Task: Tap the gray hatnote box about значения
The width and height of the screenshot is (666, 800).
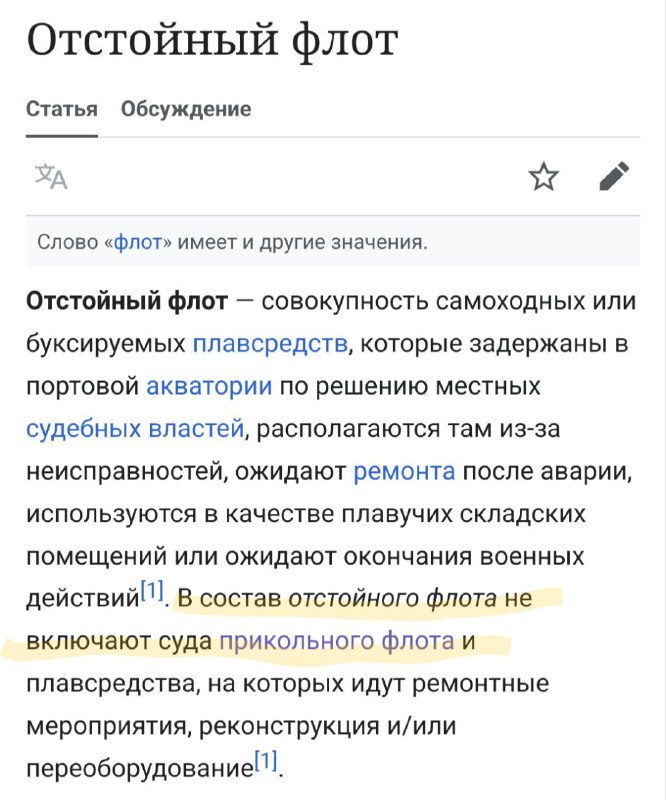Action: pos(333,242)
